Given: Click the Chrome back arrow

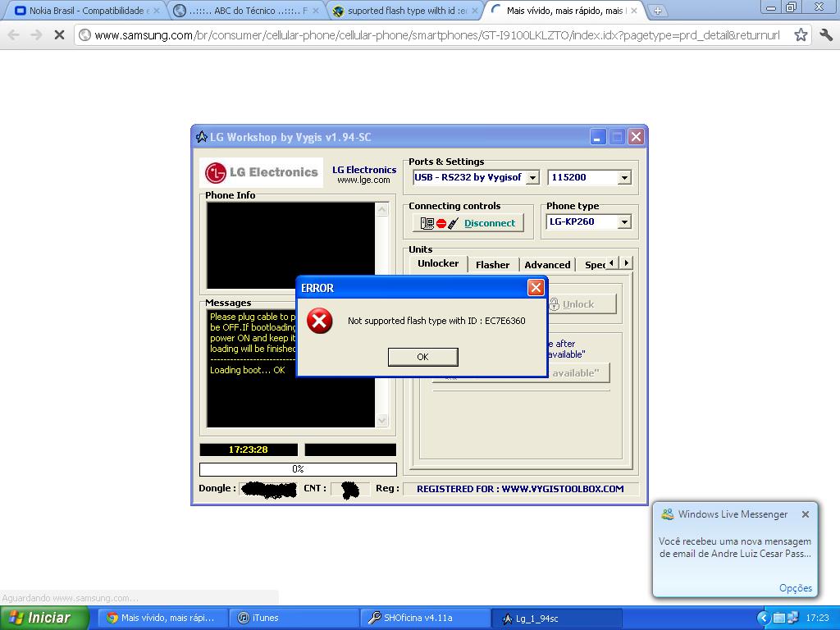Looking at the screenshot, I should pyautogui.click(x=13, y=35).
